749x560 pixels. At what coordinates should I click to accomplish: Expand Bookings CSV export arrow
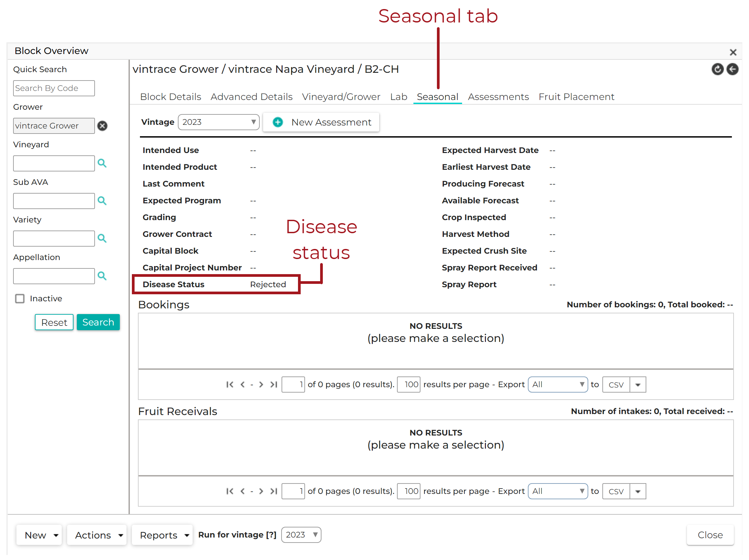(x=638, y=385)
